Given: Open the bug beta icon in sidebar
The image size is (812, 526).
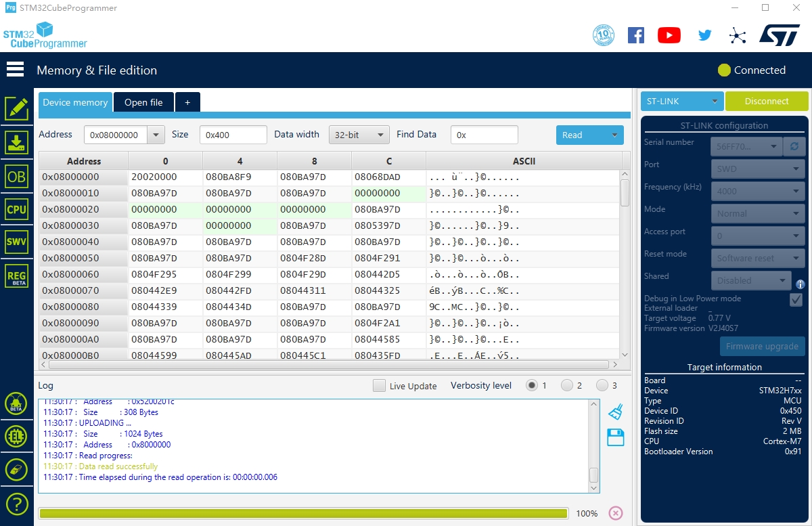Looking at the screenshot, I should [16, 404].
